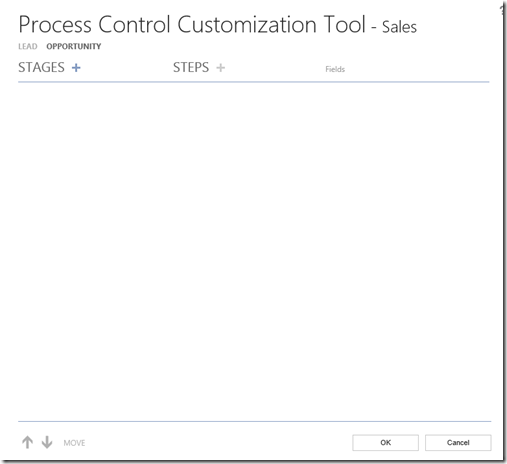
Task: Click the Process Control Customization Tool title
Action: pos(192,25)
